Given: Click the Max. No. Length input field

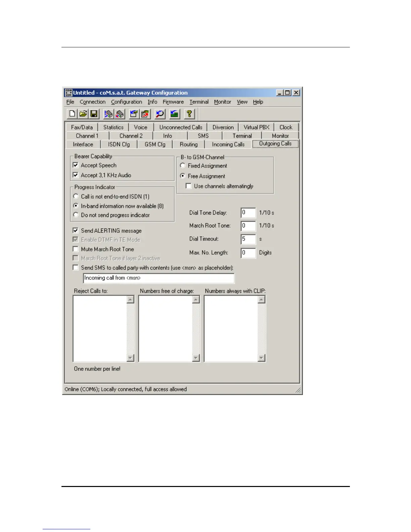Looking at the screenshot, I should click(248, 253).
